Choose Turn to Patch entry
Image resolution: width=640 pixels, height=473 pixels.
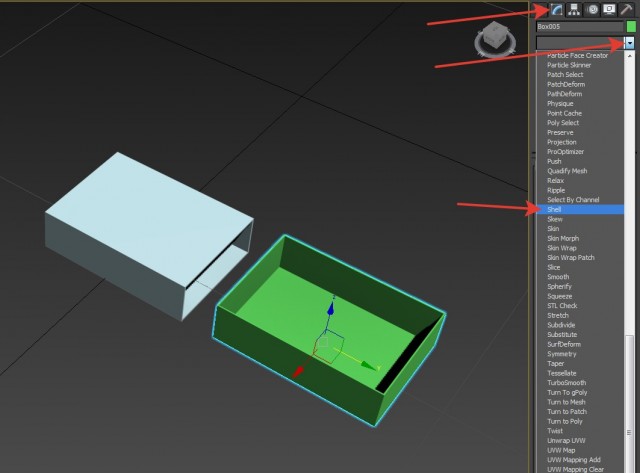pyautogui.click(x=567, y=412)
